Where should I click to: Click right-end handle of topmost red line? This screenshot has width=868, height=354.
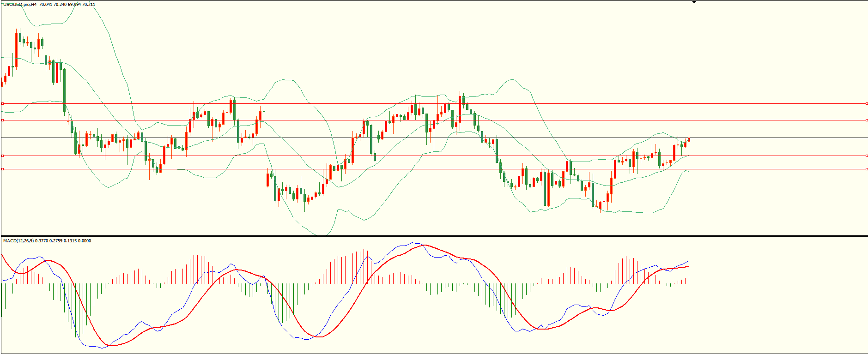tap(867, 104)
